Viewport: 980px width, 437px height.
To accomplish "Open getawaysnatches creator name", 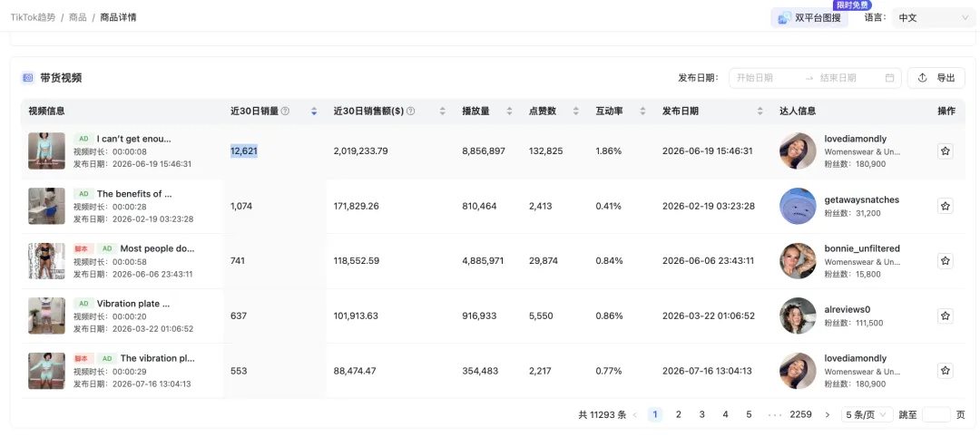I will coord(862,199).
